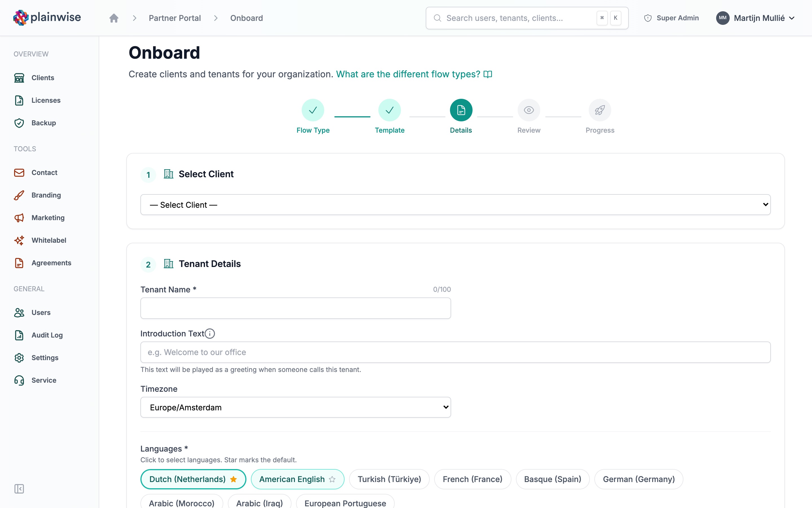Go to the Template step
The height and width of the screenshot is (508, 812).
click(x=389, y=116)
